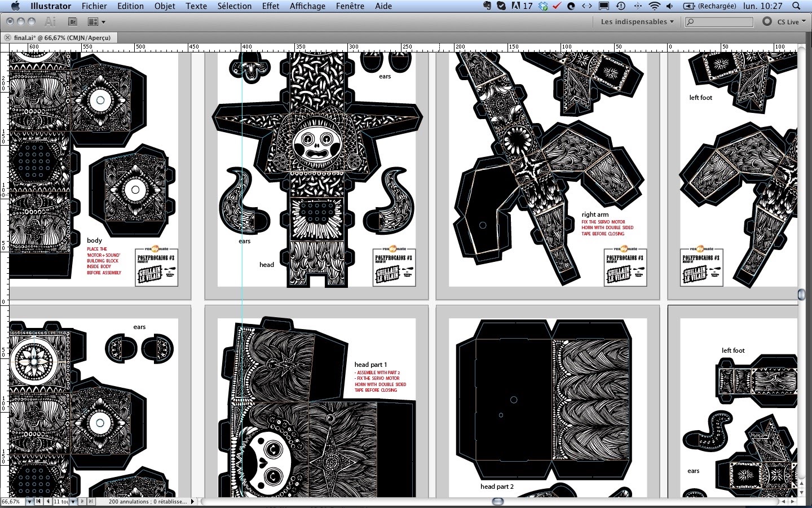Open the Bluetooth menu bar icon
The image size is (812, 508).
(x=638, y=6)
